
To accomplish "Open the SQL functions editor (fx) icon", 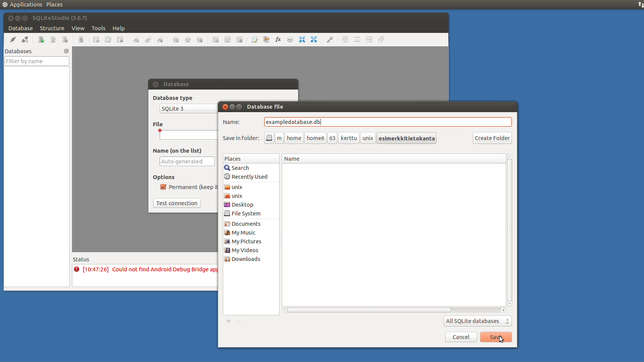I will 278,39.
